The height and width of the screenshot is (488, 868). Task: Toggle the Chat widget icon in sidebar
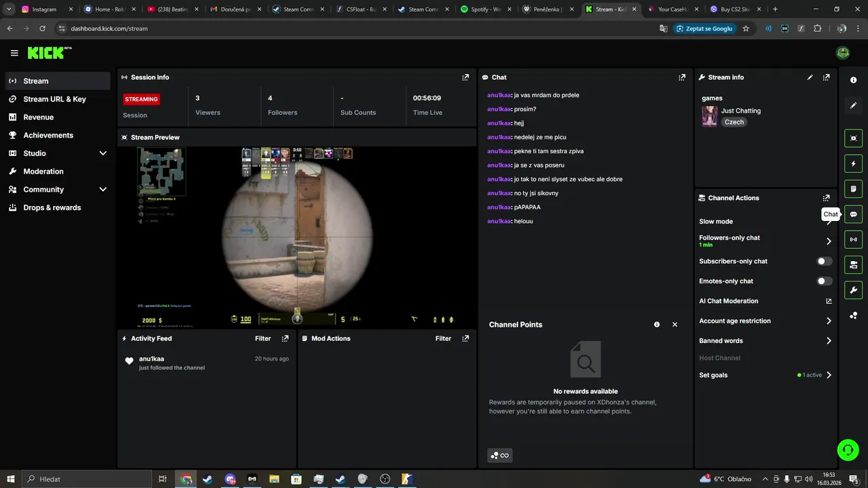(853, 214)
